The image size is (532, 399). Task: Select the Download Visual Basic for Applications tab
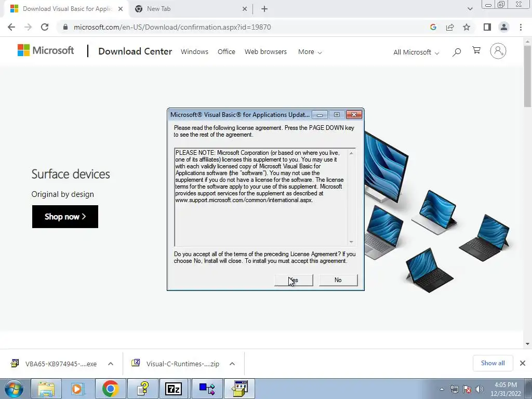pyautogui.click(x=66, y=9)
